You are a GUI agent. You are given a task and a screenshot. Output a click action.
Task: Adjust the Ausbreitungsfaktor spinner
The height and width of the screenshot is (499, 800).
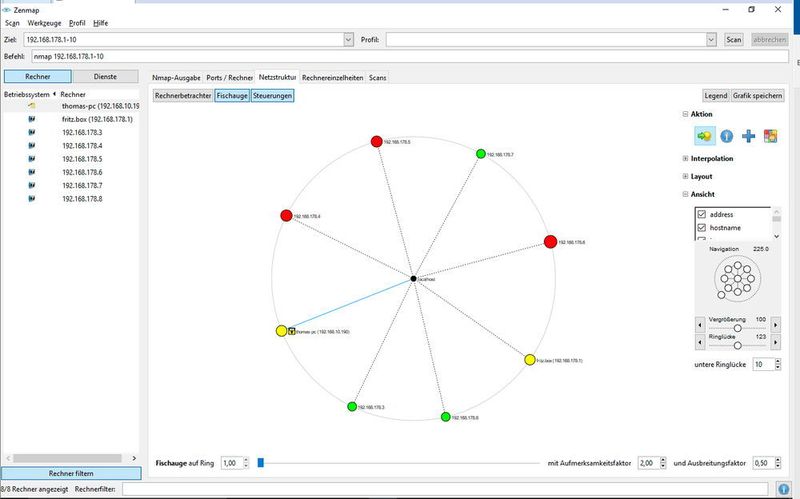[x=778, y=463]
